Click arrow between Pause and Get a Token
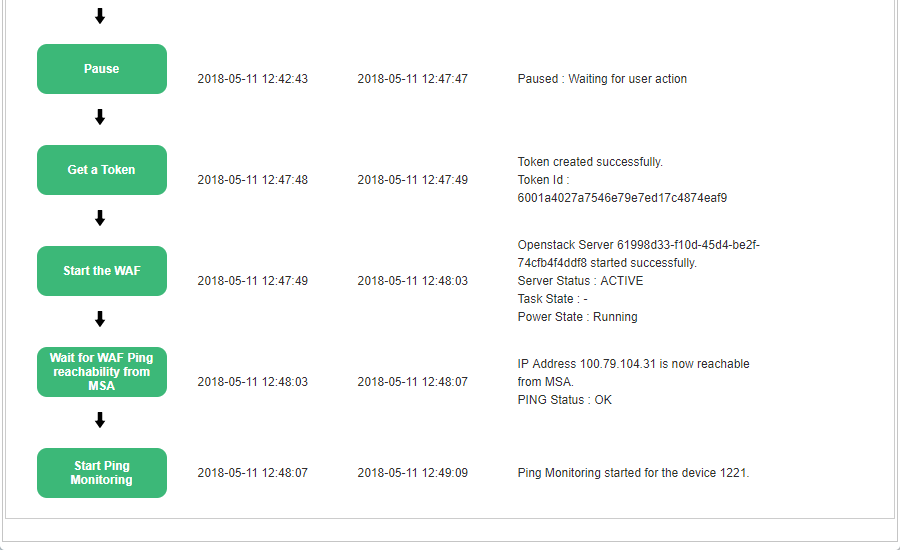Image resolution: width=900 pixels, height=550 pixels. pyautogui.click(x=100, y=117)
